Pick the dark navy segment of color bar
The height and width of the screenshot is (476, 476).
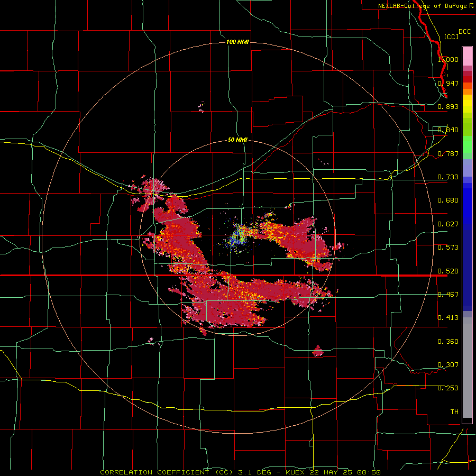coord(467,270)
